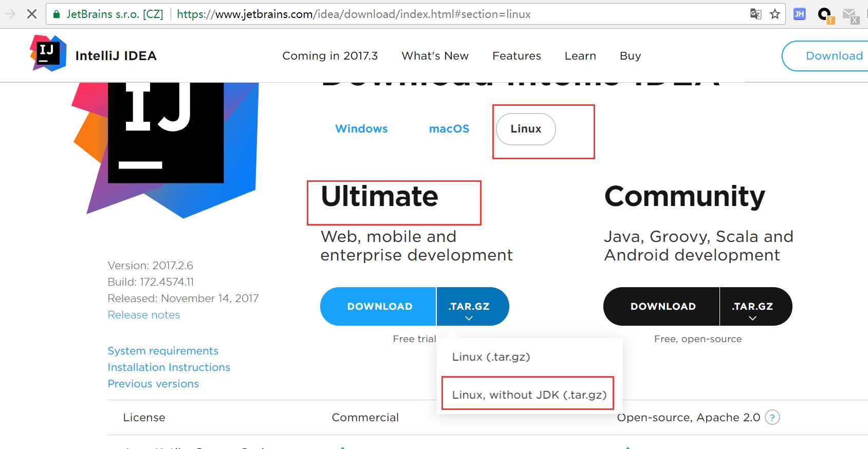Screen dimensions: 868x449
Task: Expand Ultimate .TAR.GZ format dropdown
Action: (472, 306)
